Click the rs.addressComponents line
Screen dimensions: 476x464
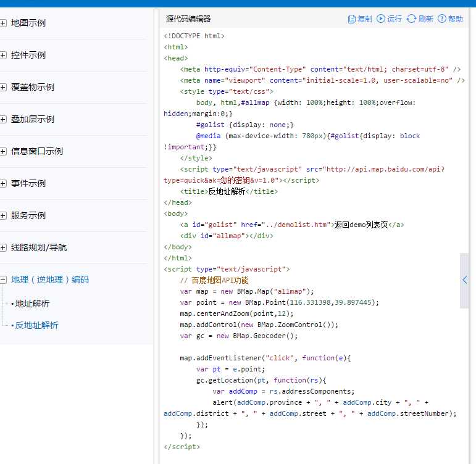tap(283, 391)
